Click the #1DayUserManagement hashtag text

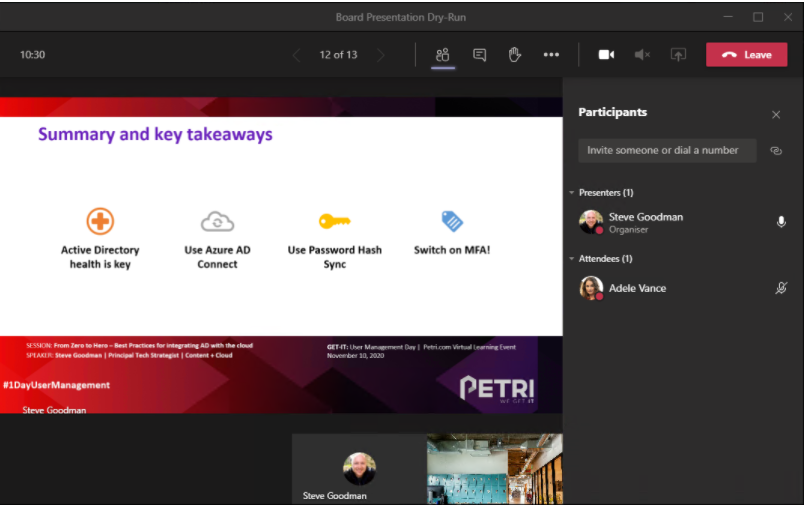click(x=56, y=385)
